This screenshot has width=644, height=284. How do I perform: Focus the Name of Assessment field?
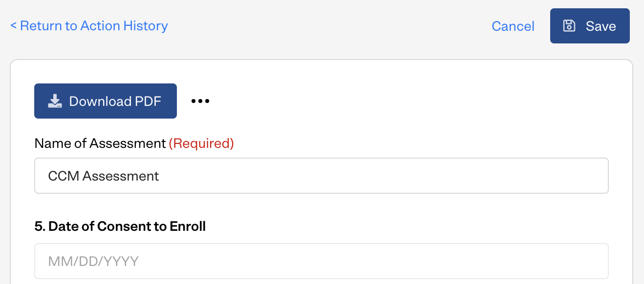coord(322,176)
